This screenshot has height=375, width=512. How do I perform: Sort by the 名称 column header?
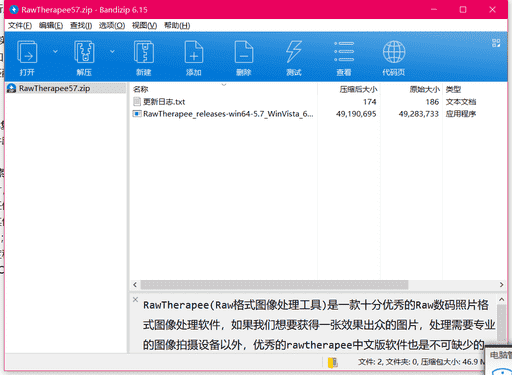[x=140, y=89]
